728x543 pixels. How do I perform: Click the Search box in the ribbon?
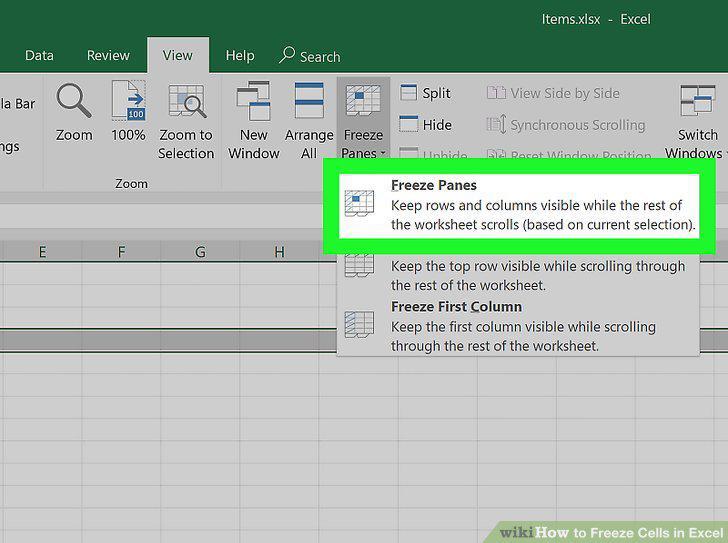click(310, 56)
